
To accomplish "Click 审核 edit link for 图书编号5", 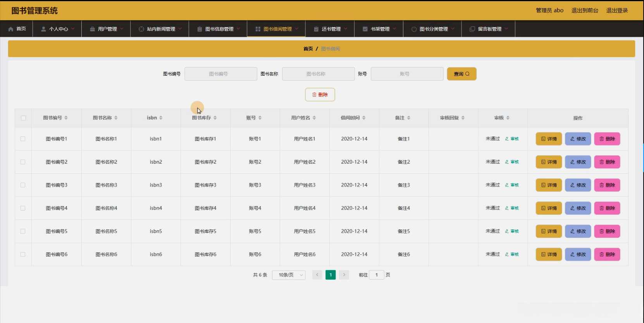I will point(512,231).
